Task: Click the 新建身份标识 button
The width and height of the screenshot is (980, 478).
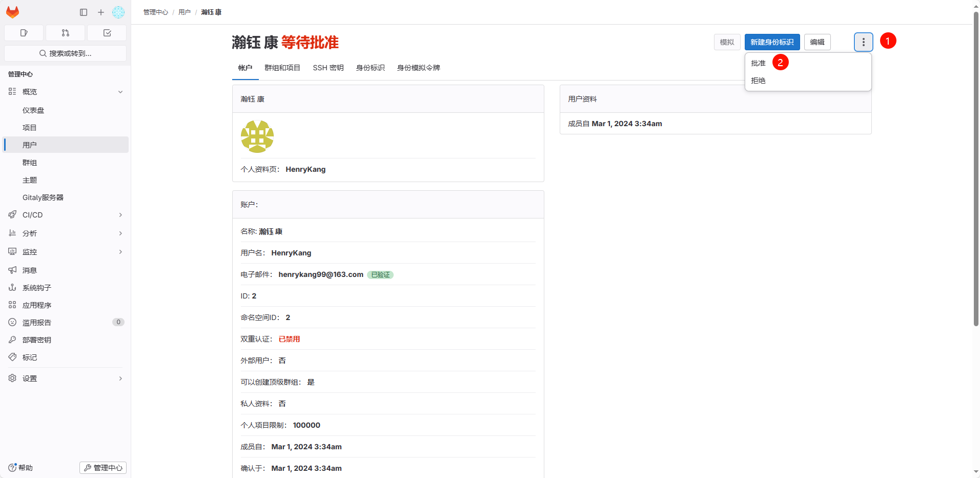Action: coord(772,42)
